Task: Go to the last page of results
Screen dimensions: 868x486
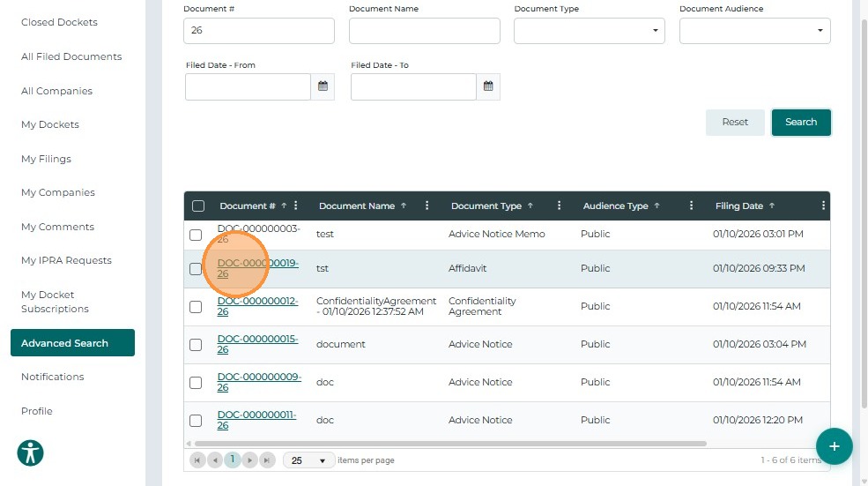Action: click(267, 460)
